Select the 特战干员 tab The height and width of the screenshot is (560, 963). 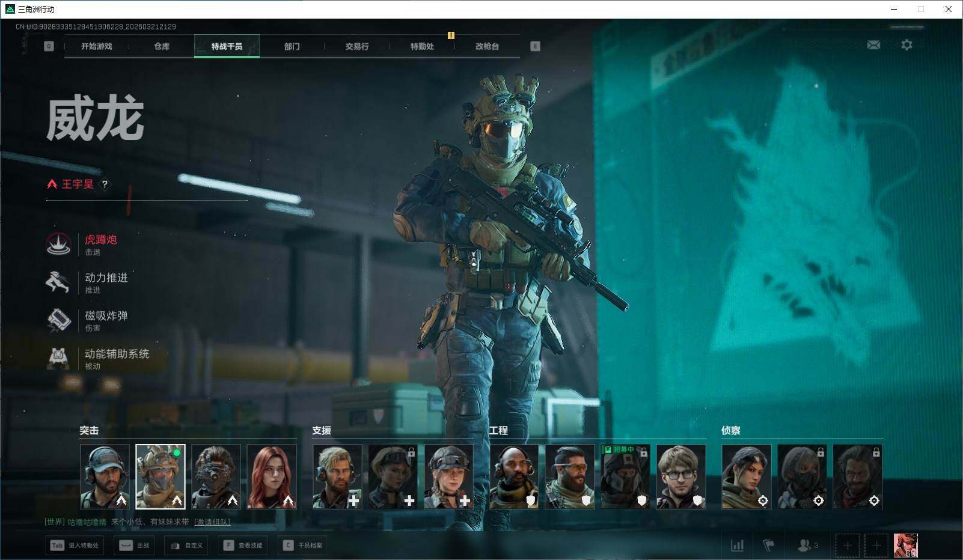(227, 46)
